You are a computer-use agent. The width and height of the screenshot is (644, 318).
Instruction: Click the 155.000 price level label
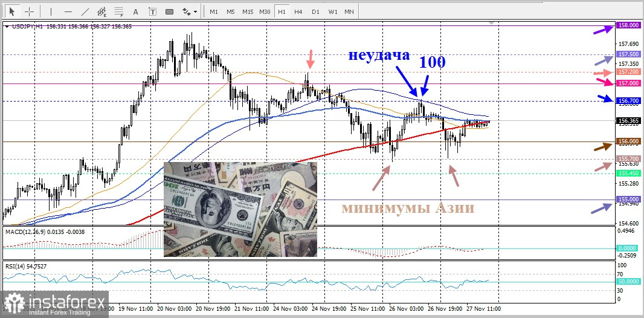(628, 200)
